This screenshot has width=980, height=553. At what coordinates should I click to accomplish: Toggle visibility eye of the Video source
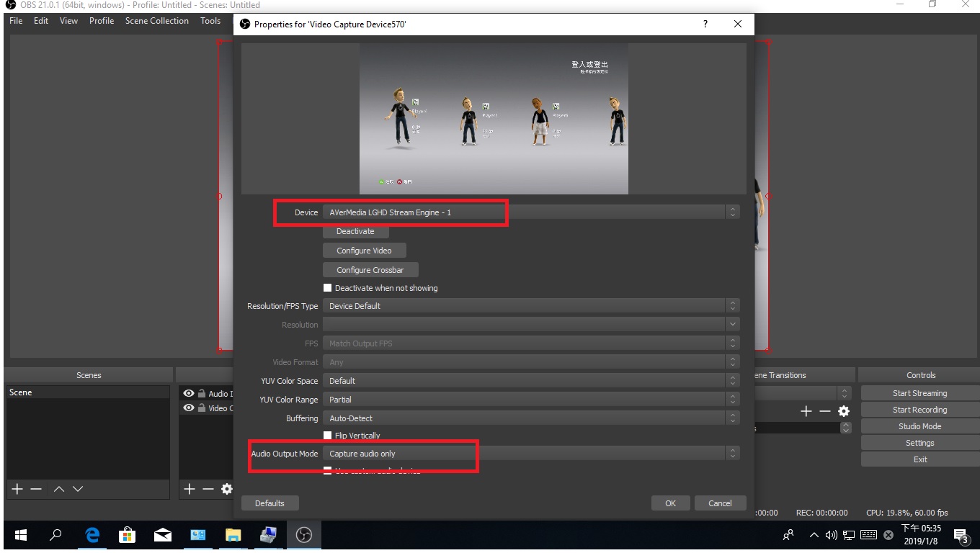coord(189,408)
